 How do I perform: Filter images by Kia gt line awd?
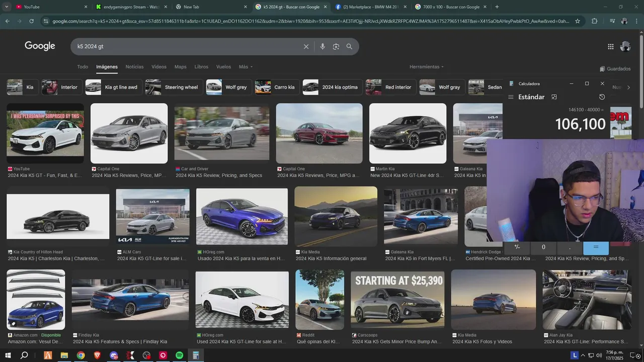tap(113, 87)
